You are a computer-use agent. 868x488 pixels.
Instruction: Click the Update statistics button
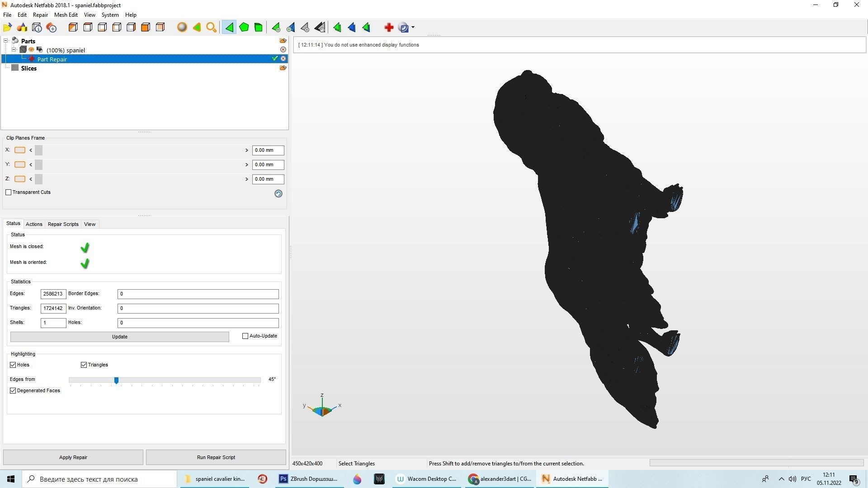pyautogui.click(x=119, y=337)
